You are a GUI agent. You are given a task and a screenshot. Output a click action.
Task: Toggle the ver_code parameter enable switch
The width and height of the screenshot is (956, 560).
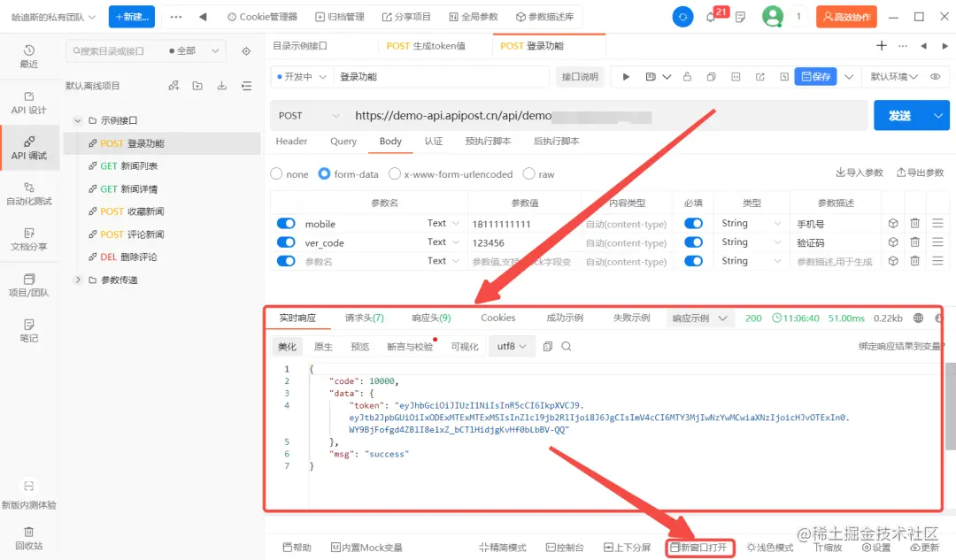click(x=286, y=242)
